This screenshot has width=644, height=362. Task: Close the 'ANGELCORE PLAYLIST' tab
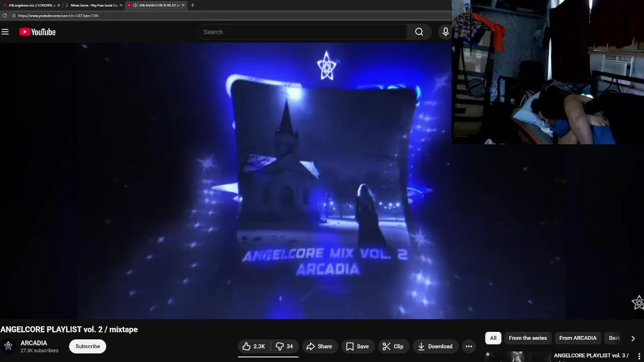pos(183,5)
